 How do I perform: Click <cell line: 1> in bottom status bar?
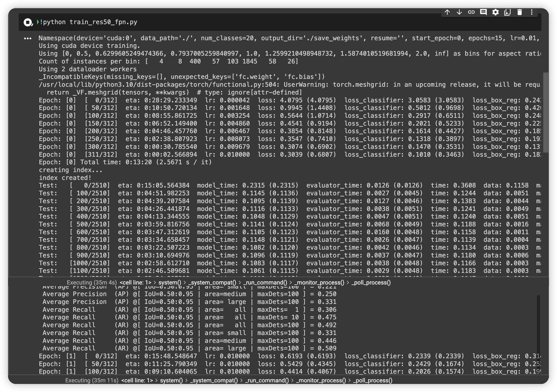click(x=137, y=380)
